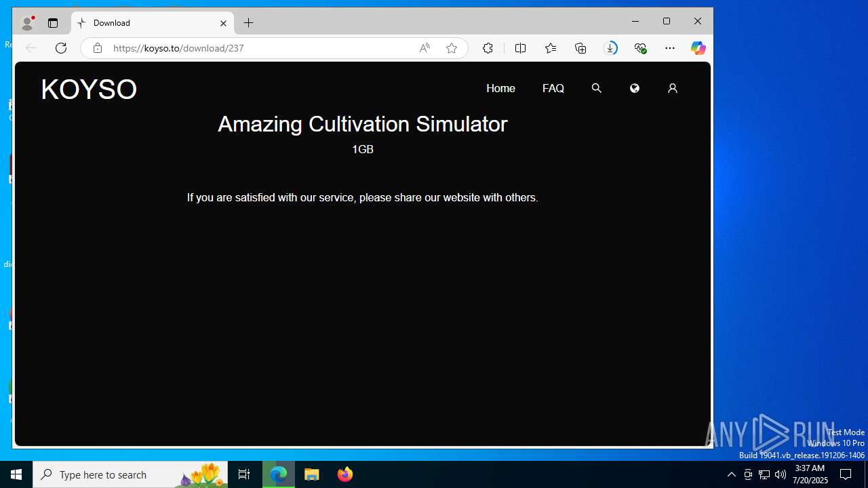The height and width of the screenshot is (488, 868).
Task: Open user account icon
Action: 673,88
